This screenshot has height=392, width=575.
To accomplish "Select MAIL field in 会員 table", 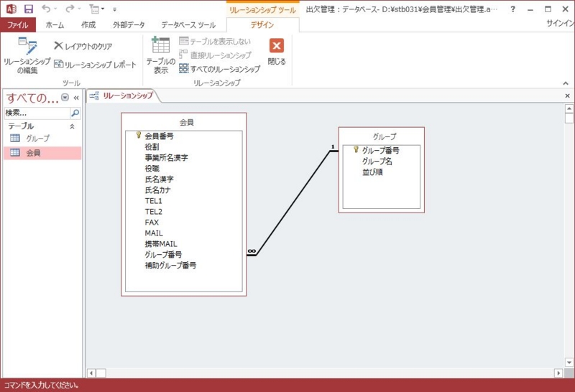I will tap(154, 233).
